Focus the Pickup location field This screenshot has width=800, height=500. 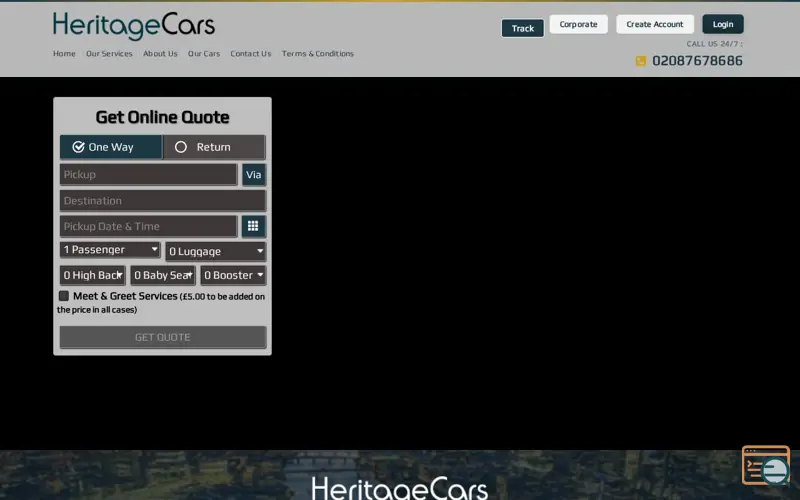(x=148, y=174)
